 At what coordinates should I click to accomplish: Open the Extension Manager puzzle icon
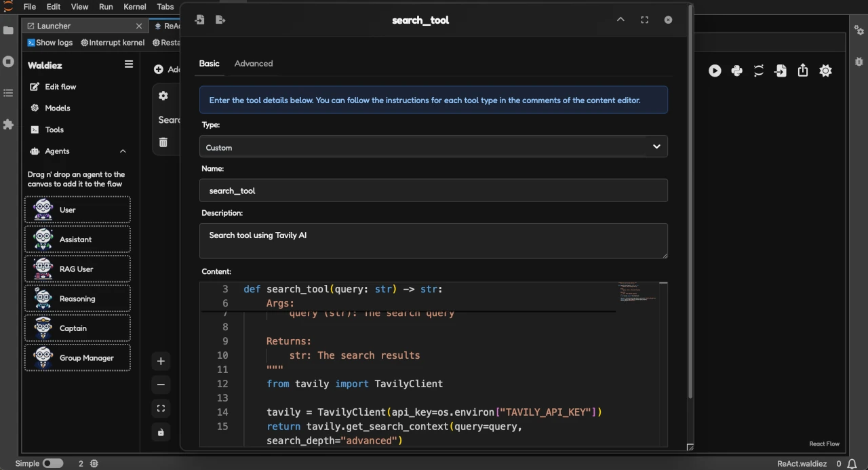click(x=8, y=124)
